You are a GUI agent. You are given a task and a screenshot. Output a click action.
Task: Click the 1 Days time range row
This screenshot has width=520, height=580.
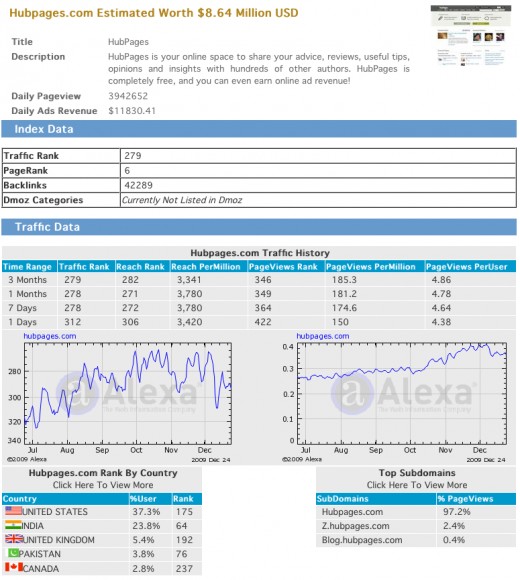(259, 322)
